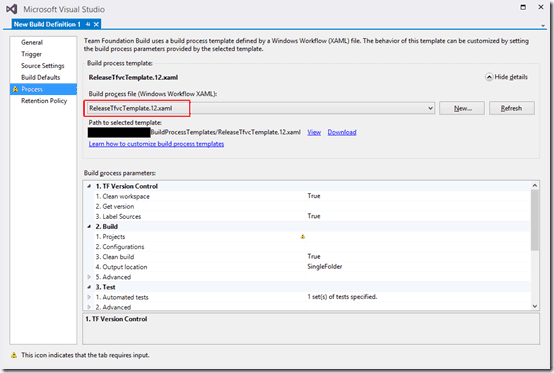Viewport: 554px width, 373px height.
Task: Expand the 2. Advanced item under Test
Action: coord(89,307)
